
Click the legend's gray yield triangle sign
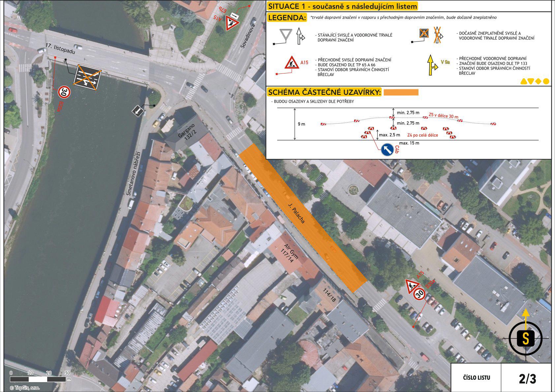(x=286, y=35)
